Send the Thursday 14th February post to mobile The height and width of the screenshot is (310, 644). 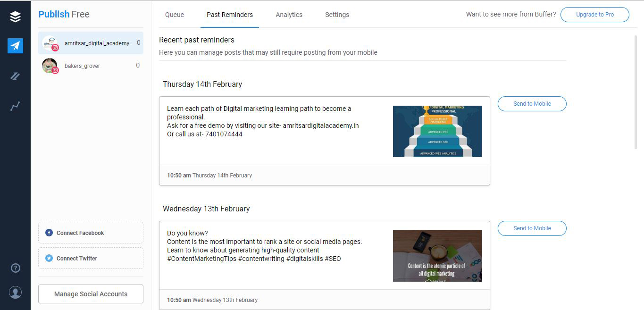pyautogui.click(x=532, y=104)
